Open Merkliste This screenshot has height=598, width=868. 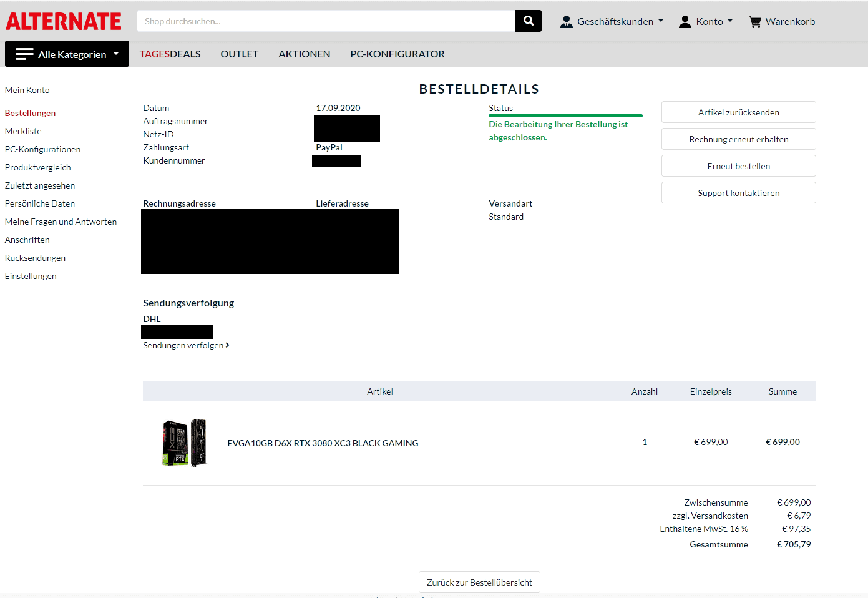tap(23, 131)
